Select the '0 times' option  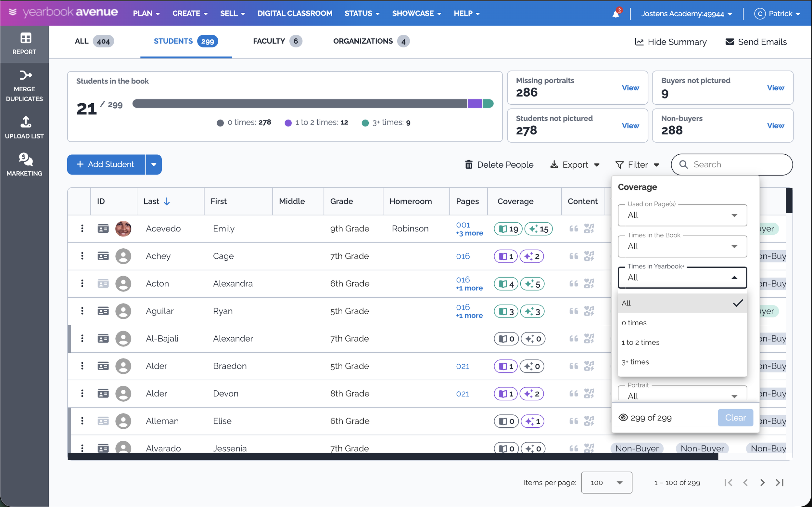[x=682, y=323]
